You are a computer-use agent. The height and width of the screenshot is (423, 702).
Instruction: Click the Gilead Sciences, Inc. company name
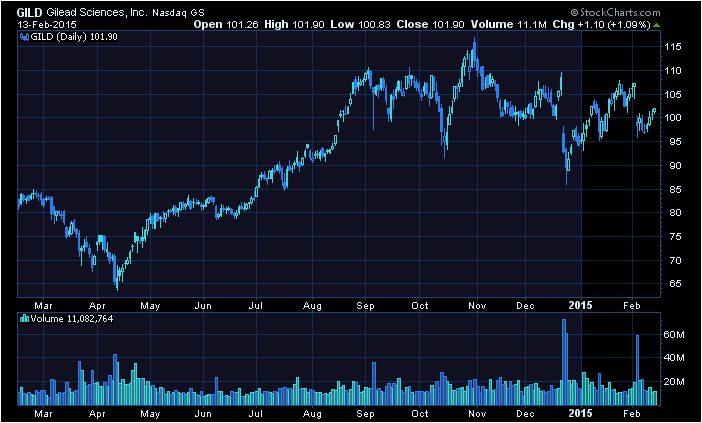pos(97,13)
